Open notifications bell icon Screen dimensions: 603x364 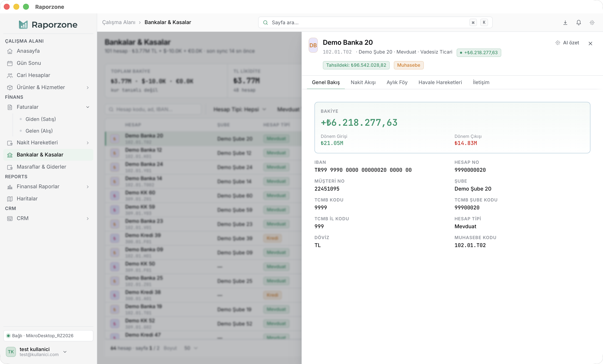[x=579, y=23]
